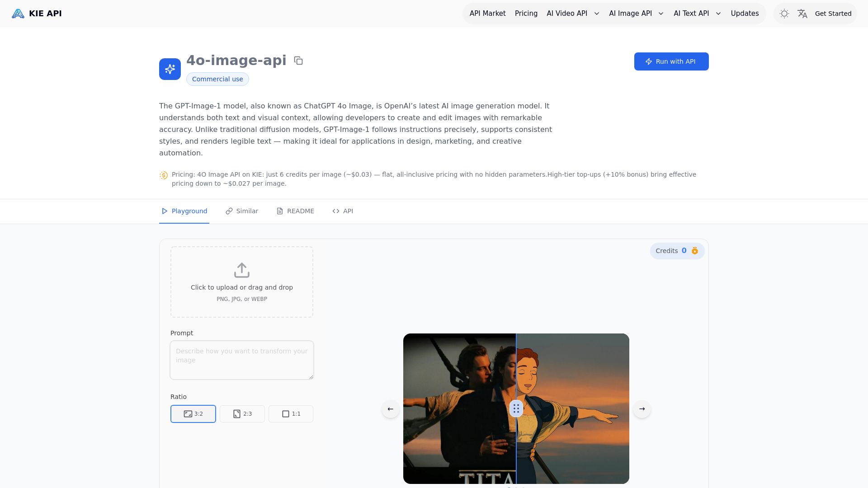
Task: Switch to the Similar tab
Action: (x=242, y=211)
